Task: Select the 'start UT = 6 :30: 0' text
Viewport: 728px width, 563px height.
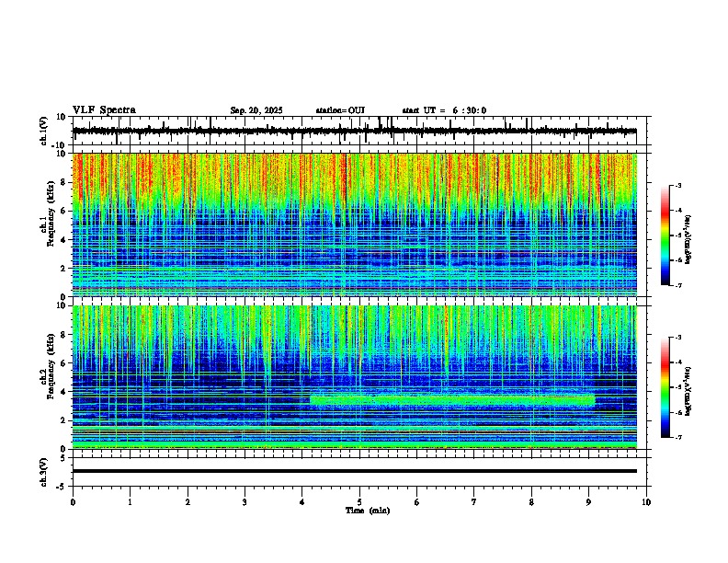Action: coord(444,110)
